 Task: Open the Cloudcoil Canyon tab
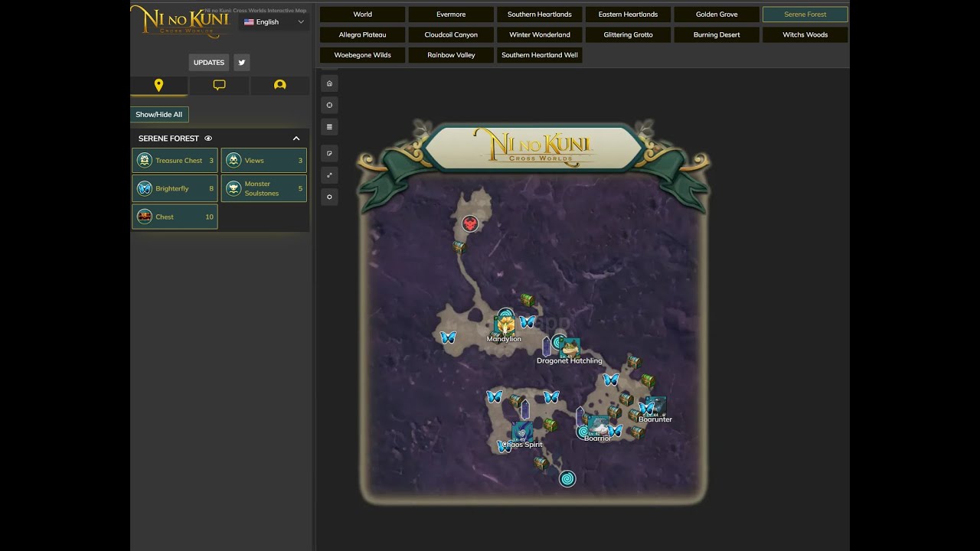[x=451, y=35]
